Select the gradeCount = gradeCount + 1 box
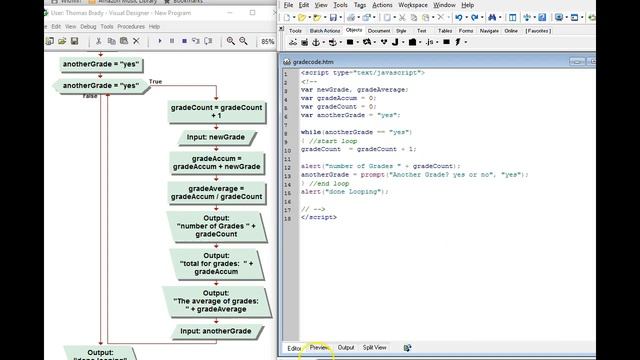This screenshot has height=360, width=640. (216, 112)
